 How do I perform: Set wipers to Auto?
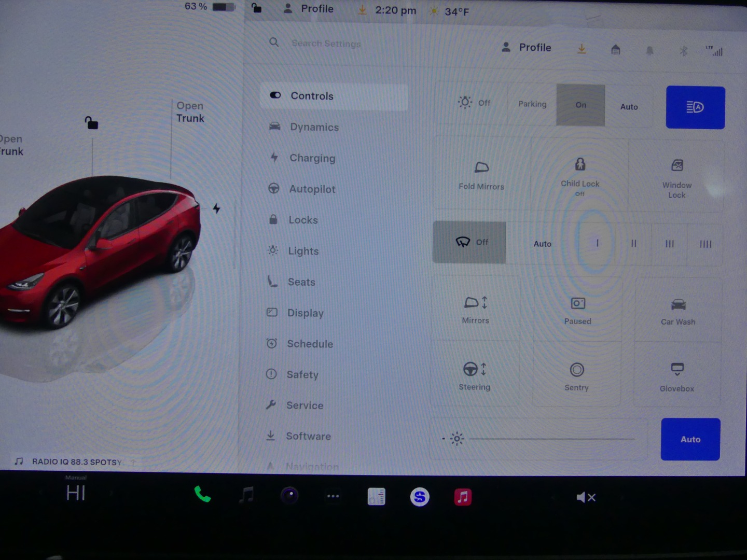click(x=542, y=244)
